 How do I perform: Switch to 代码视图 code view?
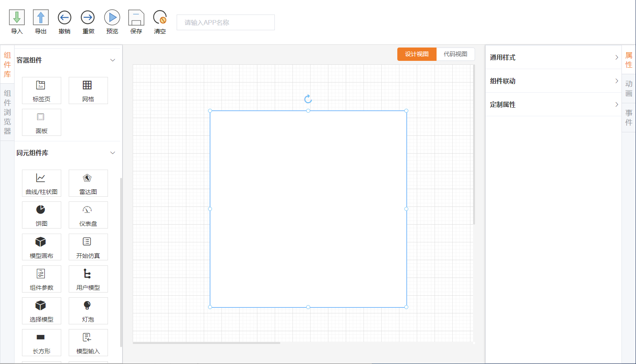point(455,54)
